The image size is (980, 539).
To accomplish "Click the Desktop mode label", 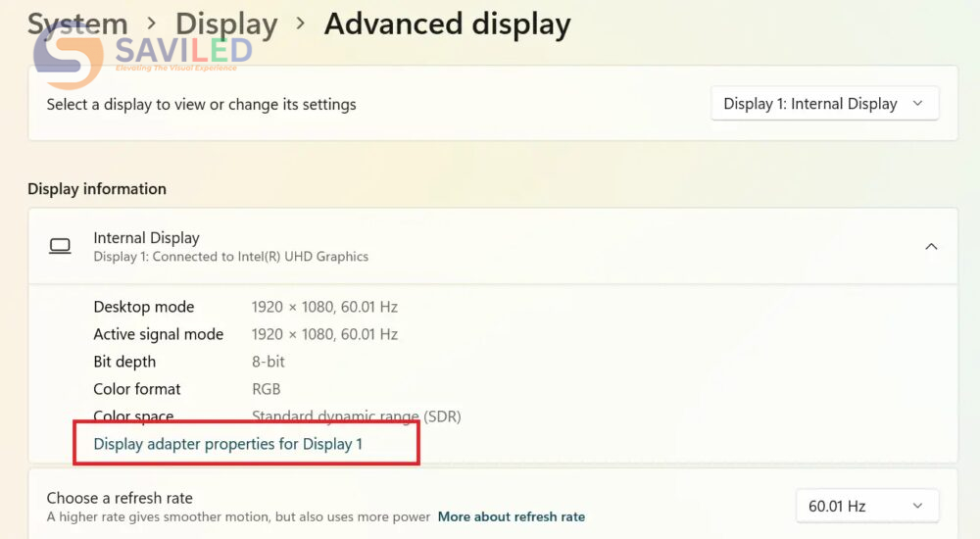I will pos(144,307).
